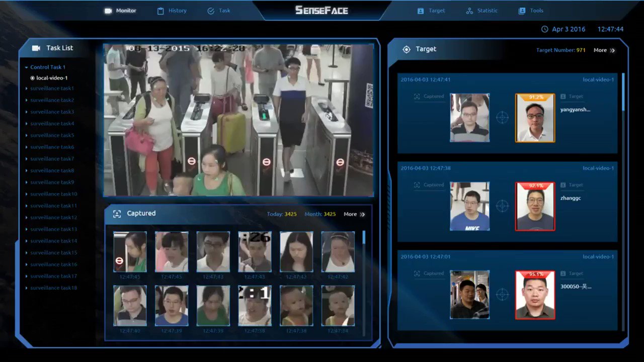Open captured photo in the 12:47:01 record

[469, 295]
